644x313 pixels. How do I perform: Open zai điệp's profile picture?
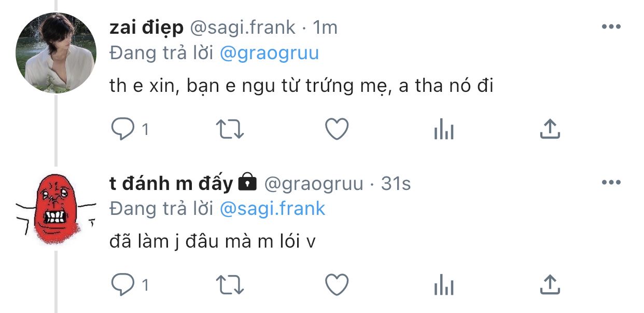pyautogui.click(x=56, y=53)
